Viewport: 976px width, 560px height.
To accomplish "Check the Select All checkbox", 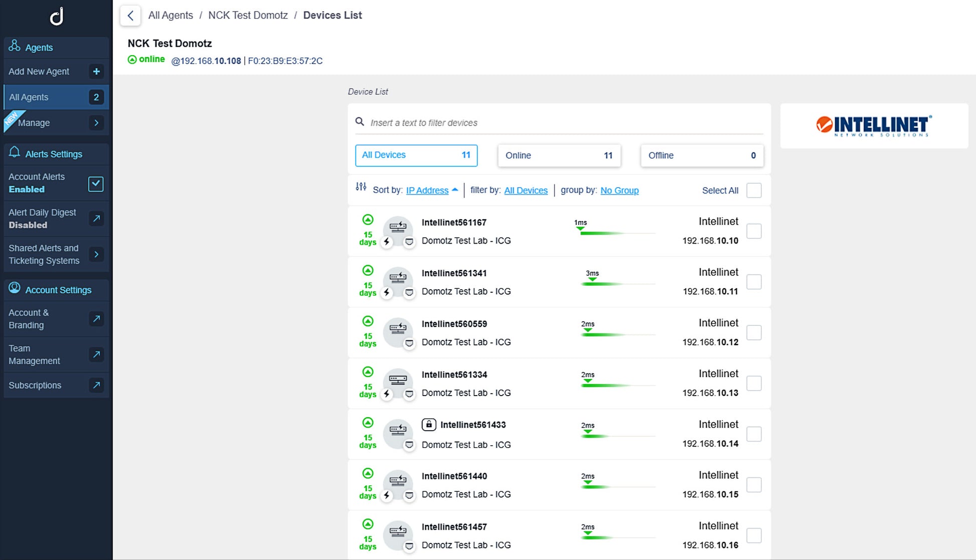I will [753, 191].
